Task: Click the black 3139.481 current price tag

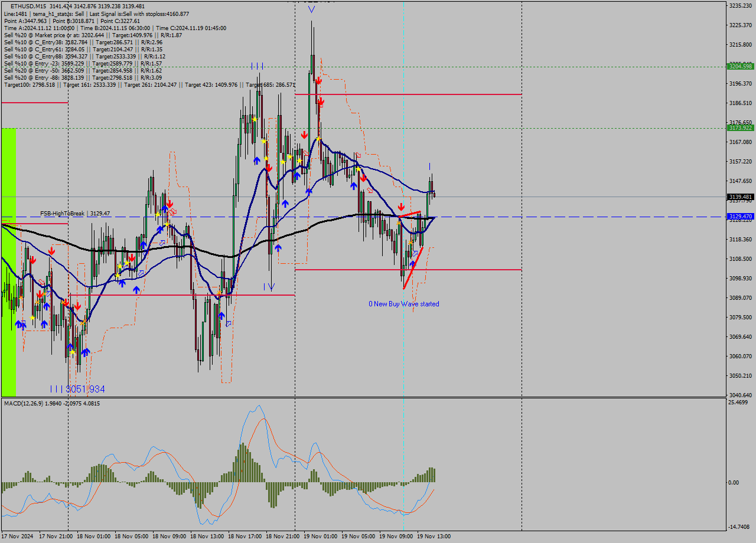Action: click(x=741, y=197)
